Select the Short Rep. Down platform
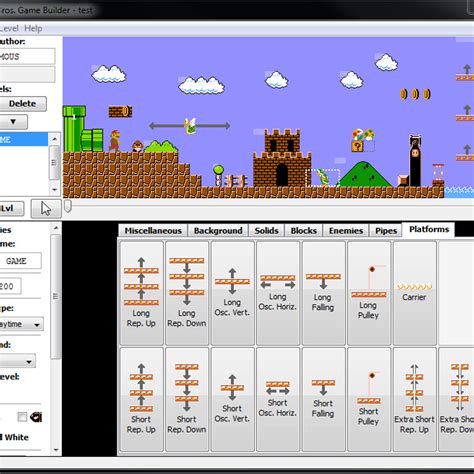Image resolution: width=474 pixels, height=474 pixels. click(x=187, y=399)
